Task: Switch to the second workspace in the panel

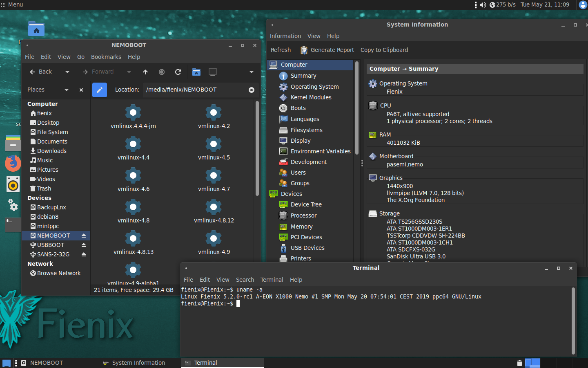Action: tap(537, 363)
